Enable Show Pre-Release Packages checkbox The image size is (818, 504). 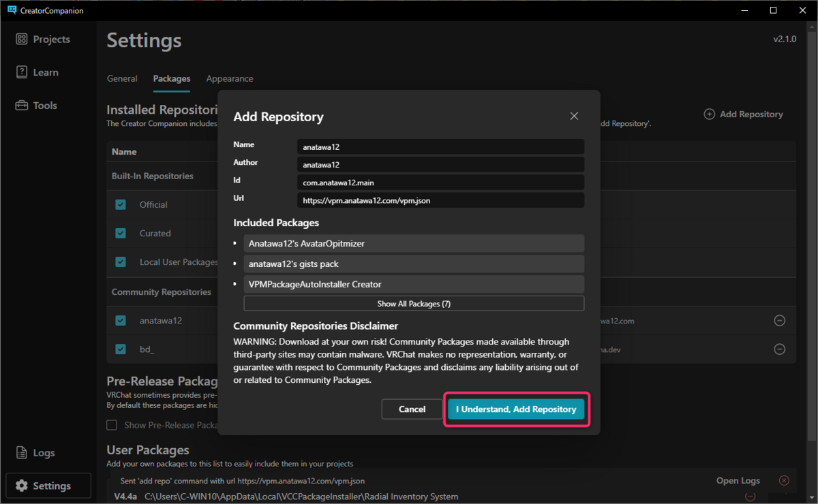pos(112,425)
